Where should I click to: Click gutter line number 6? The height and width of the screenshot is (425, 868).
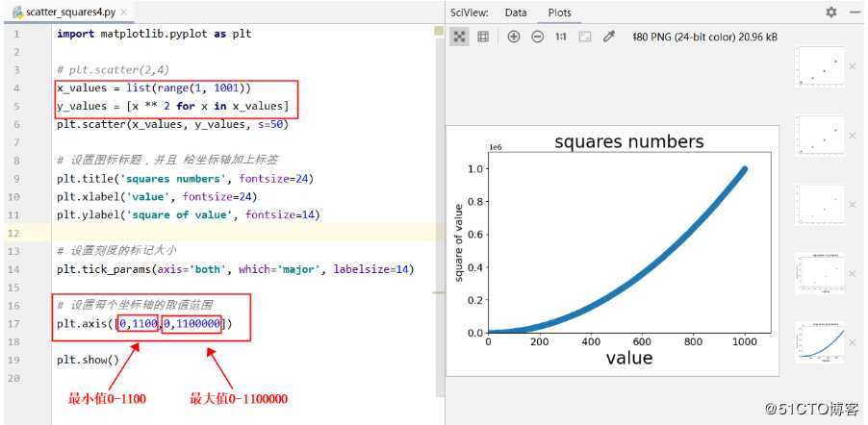pos(16,124)
